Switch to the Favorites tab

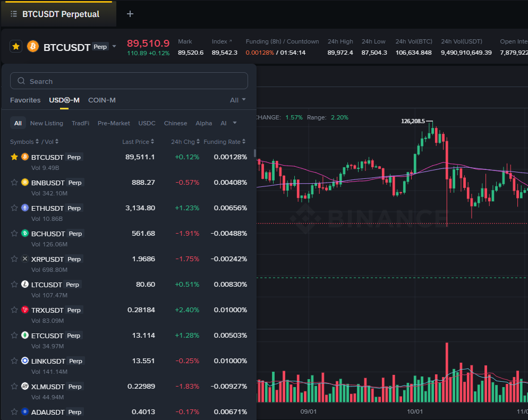pyautogui.click(x=25, y=100)
